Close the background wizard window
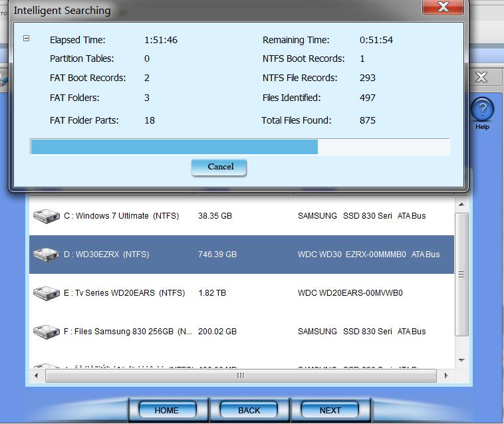The height and width of the screenshot is (424, 504). (481, 77)
